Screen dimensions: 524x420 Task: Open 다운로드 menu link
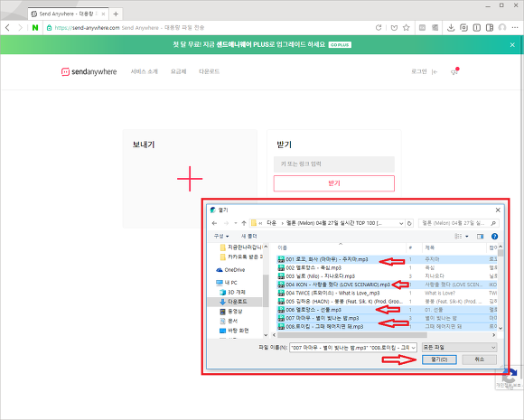tap(210, 71)
